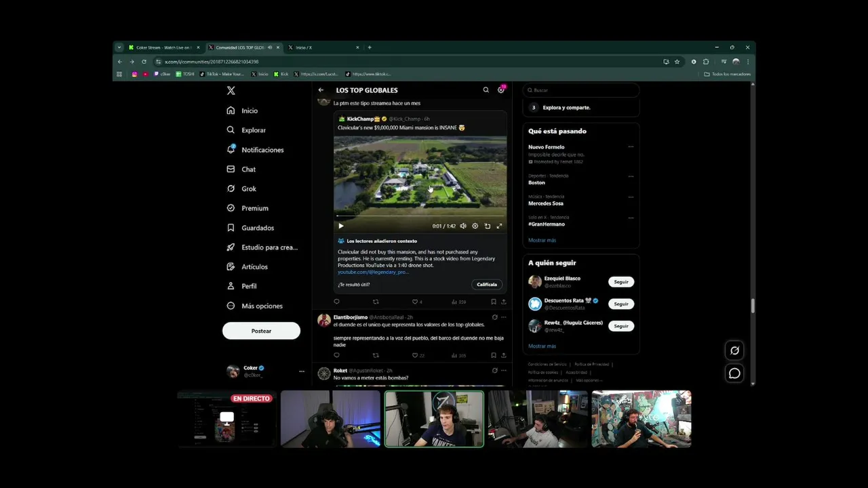
Task: Click the video loop/repost icon beside settings
Action: tap(487, 226)
